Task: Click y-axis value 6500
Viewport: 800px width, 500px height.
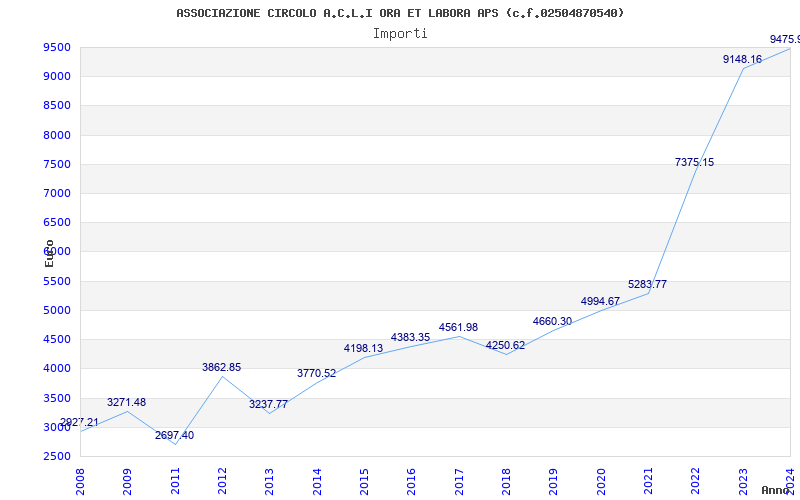Action: 57,222
